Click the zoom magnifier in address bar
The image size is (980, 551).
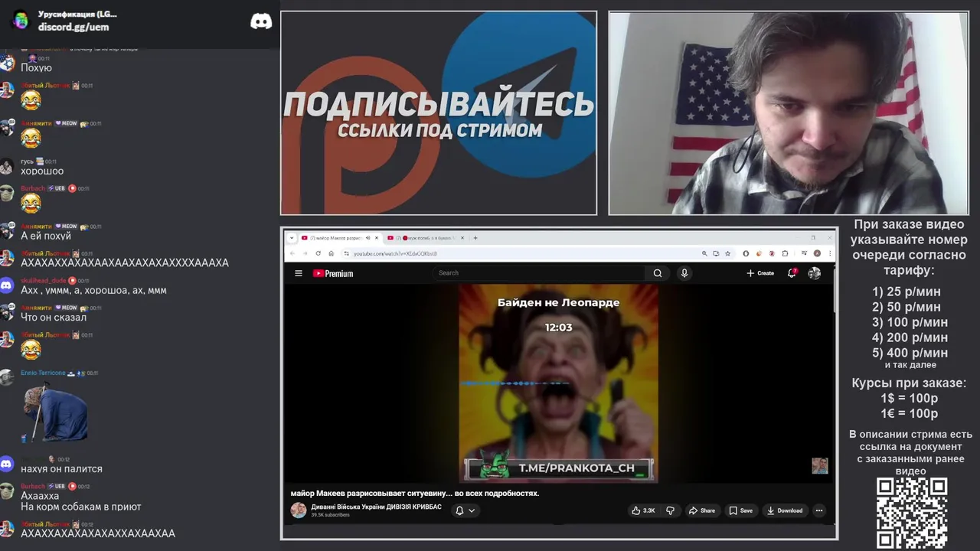(704, 253)
